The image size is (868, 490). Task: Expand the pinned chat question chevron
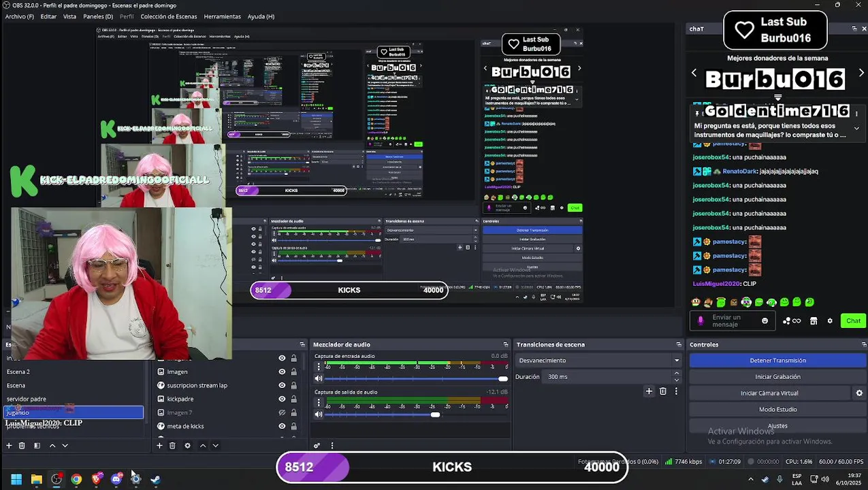(856, 128)
